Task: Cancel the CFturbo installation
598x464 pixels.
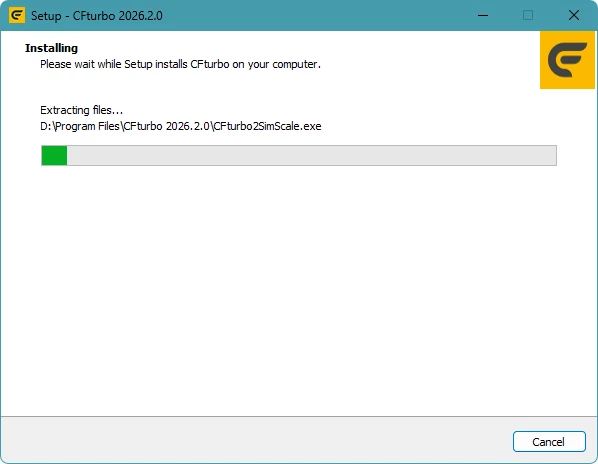Action: click(549, 442)
